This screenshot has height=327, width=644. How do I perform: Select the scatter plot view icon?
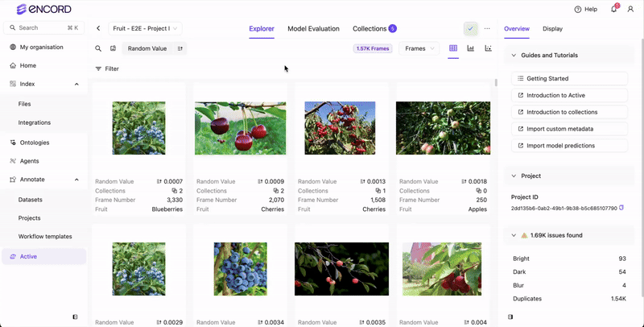(488, 48)
